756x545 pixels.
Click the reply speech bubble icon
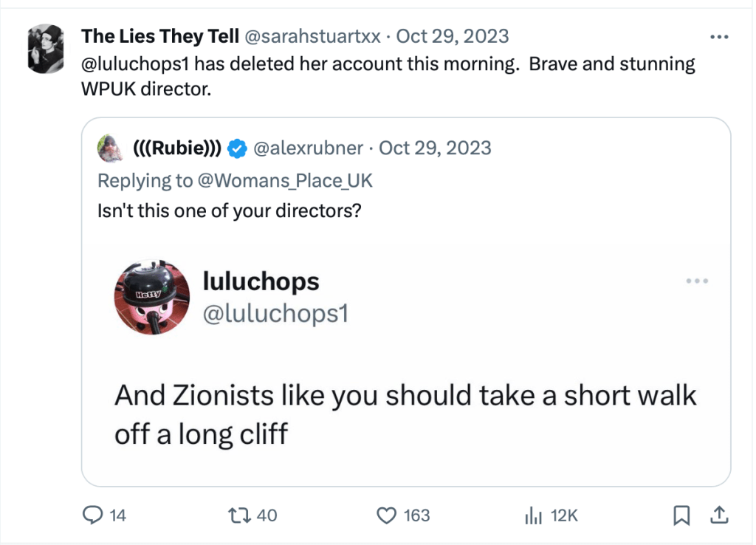click(x=92, y=515)
